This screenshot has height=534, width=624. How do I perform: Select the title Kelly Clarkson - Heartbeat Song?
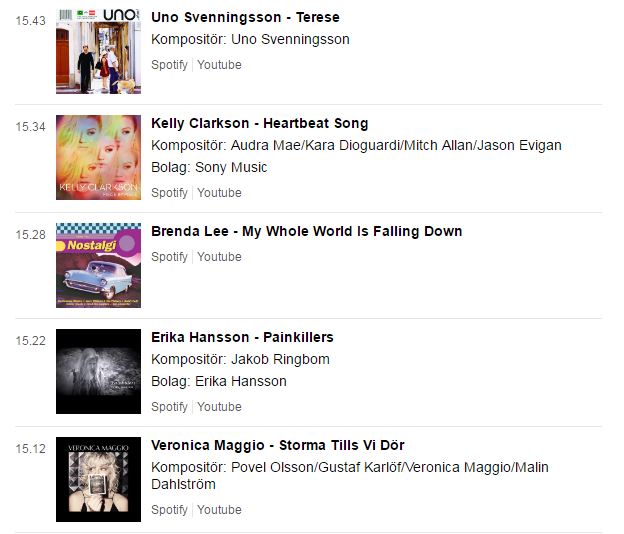coord(259,124)
